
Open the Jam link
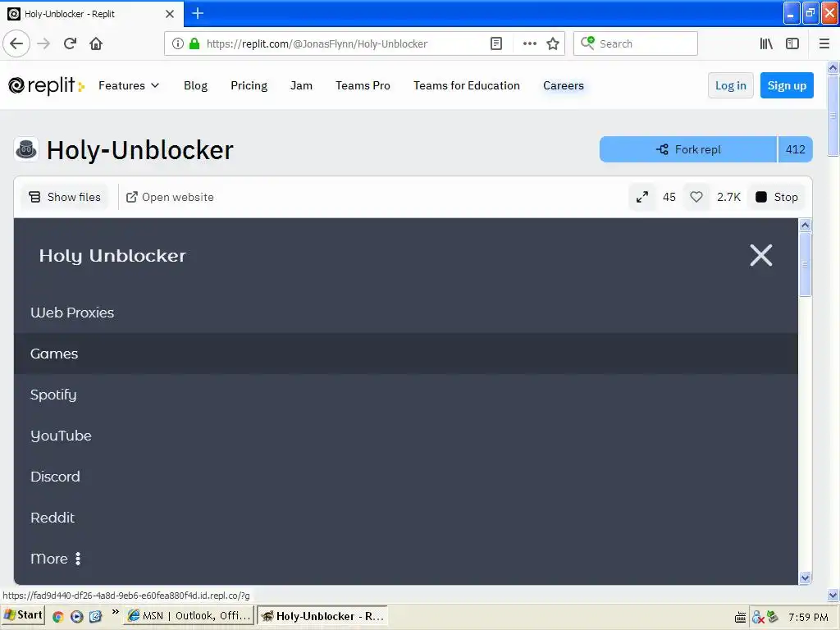click(301, 85)
